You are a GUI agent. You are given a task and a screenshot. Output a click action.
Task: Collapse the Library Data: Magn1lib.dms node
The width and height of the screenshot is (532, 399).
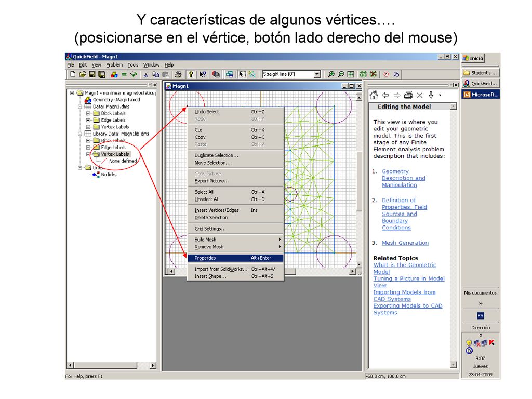pos(80,134)
